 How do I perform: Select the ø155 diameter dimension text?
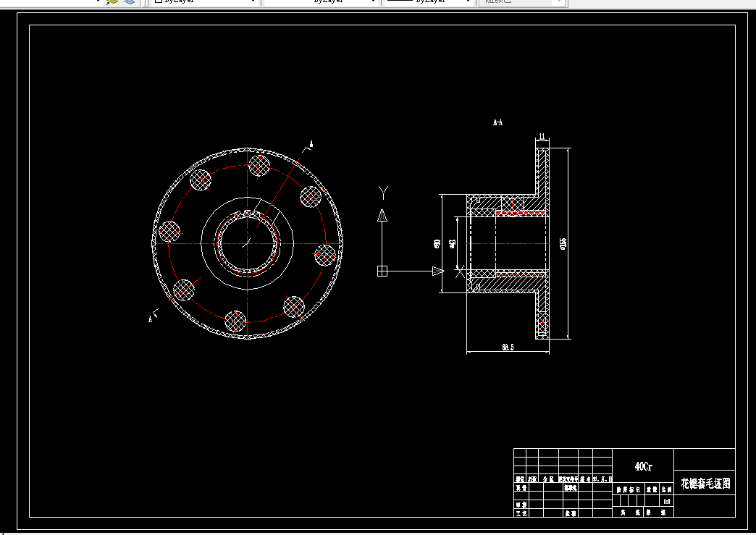563,243
